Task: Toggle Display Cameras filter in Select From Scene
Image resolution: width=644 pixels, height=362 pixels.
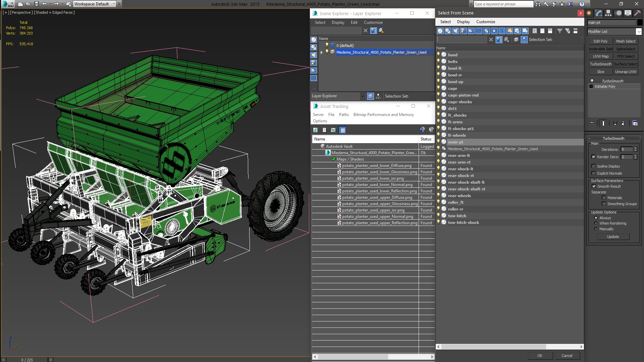Action: 463,31
